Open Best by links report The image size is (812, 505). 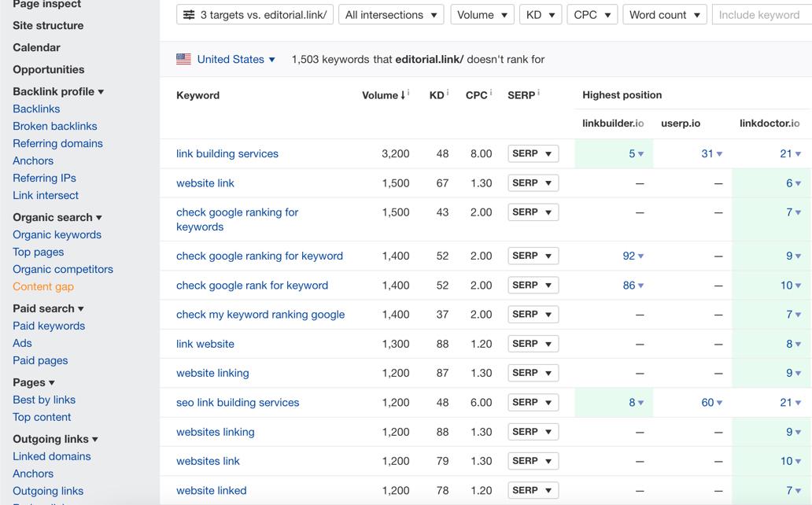click(x=44, y=400)
